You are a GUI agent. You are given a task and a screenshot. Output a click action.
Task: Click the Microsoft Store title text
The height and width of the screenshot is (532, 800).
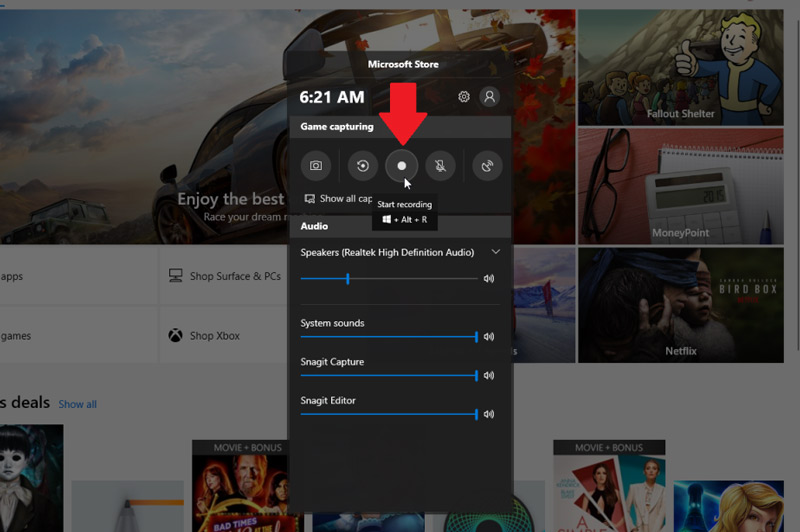403,64
